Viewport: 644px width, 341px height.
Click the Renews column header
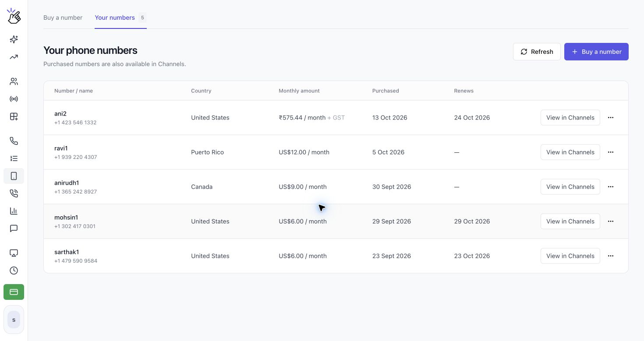(x=464, y=91)
